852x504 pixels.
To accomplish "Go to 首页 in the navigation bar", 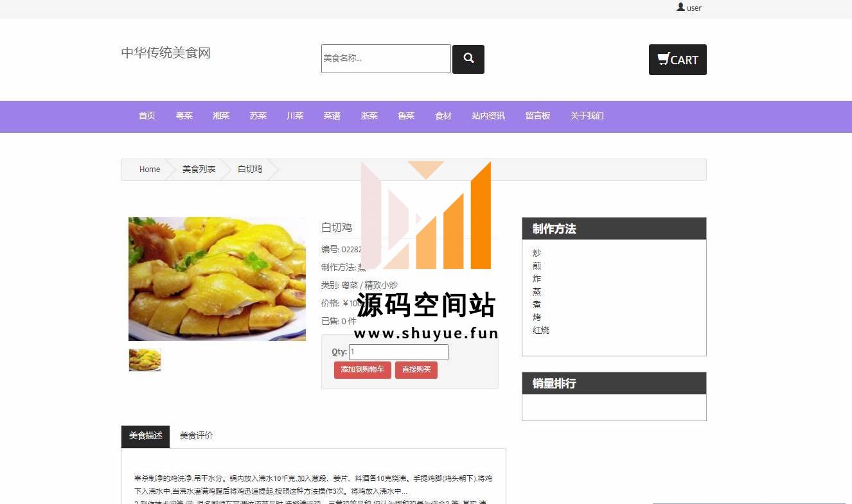I will (147, 116).
